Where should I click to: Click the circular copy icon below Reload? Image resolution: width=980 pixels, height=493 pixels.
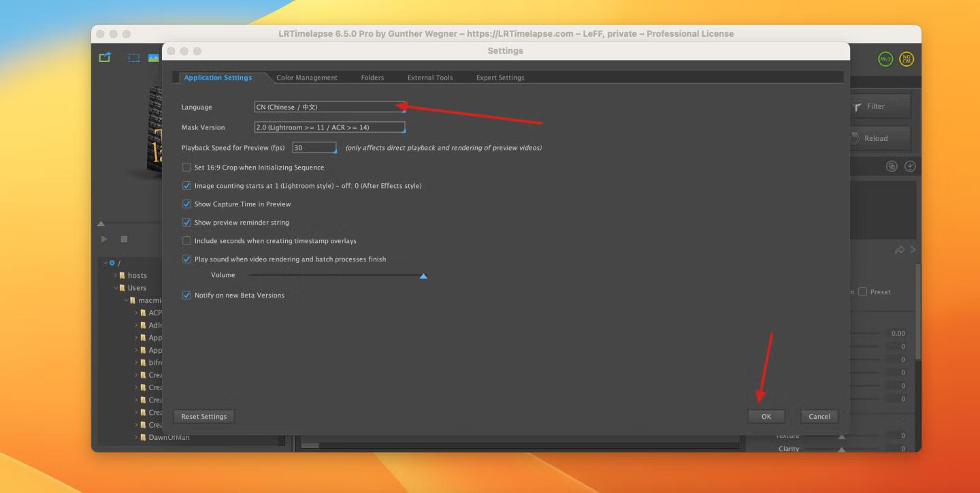(892, 166)
